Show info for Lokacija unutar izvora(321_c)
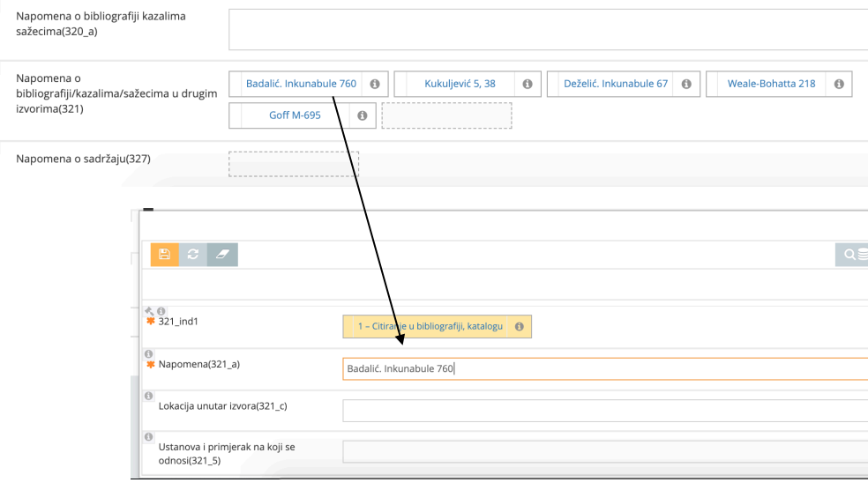This screenshot has height=490, width=868. (x=148, y=396)
